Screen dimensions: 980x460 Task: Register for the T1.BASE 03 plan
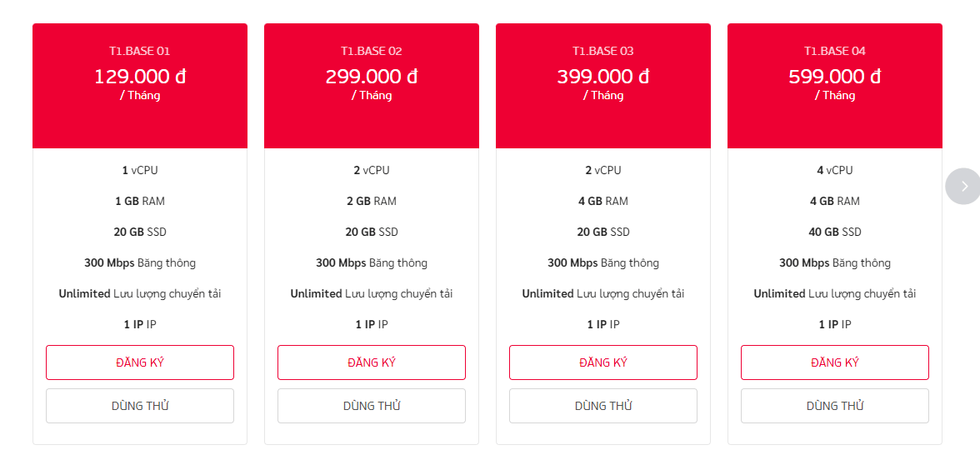click(602, 362)
